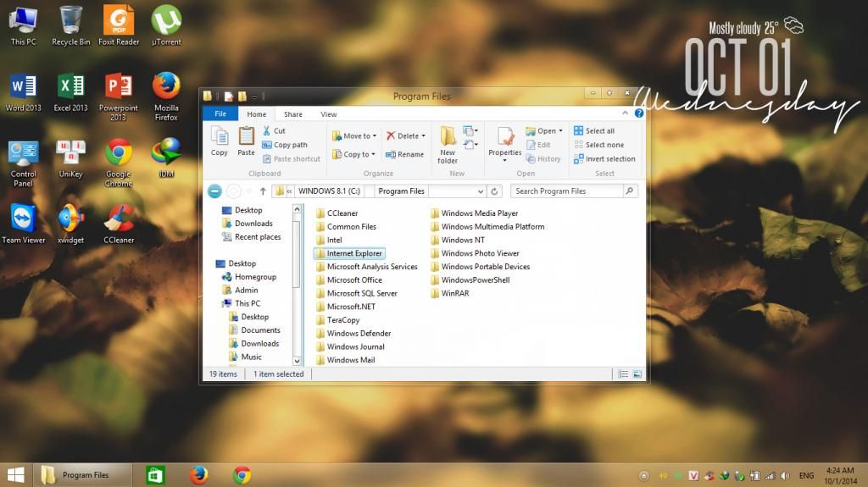Open the Copy to dropdown
Screen dimensions: 868x487
353,154
